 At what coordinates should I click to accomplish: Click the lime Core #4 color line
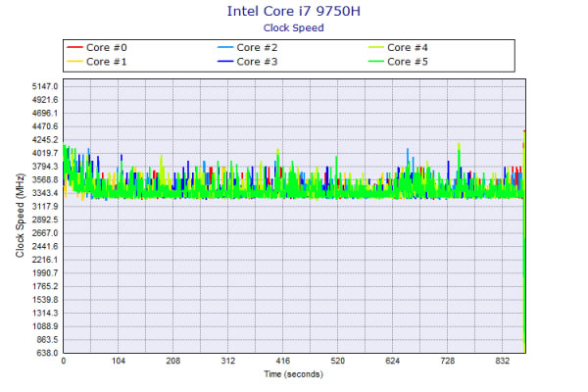375,48
